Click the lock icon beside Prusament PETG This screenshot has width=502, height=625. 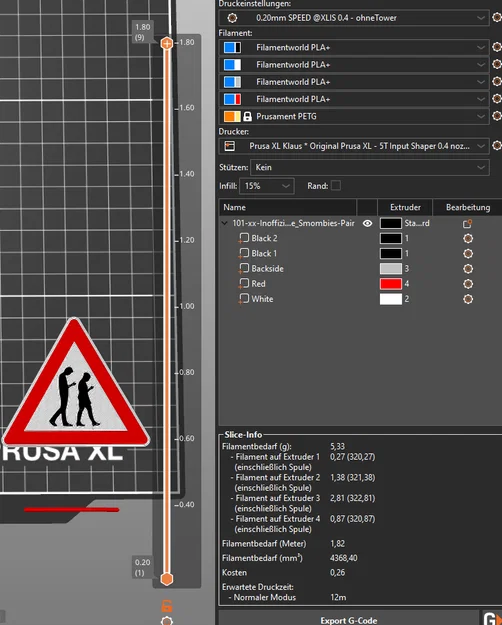pos(248,116)
